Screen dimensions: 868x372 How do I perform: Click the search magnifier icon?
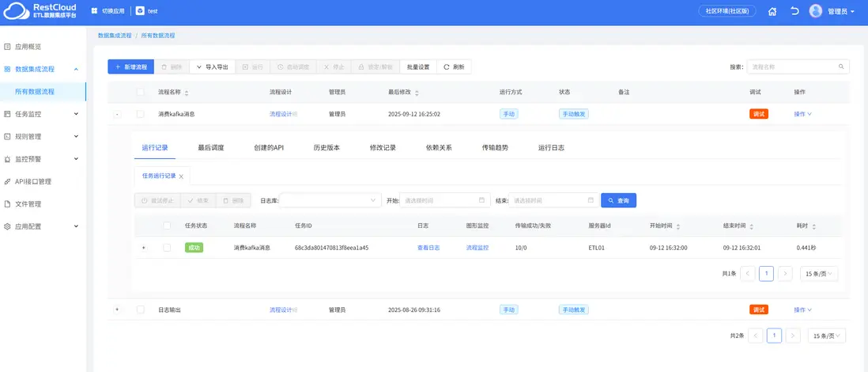[x=841, y=67]
